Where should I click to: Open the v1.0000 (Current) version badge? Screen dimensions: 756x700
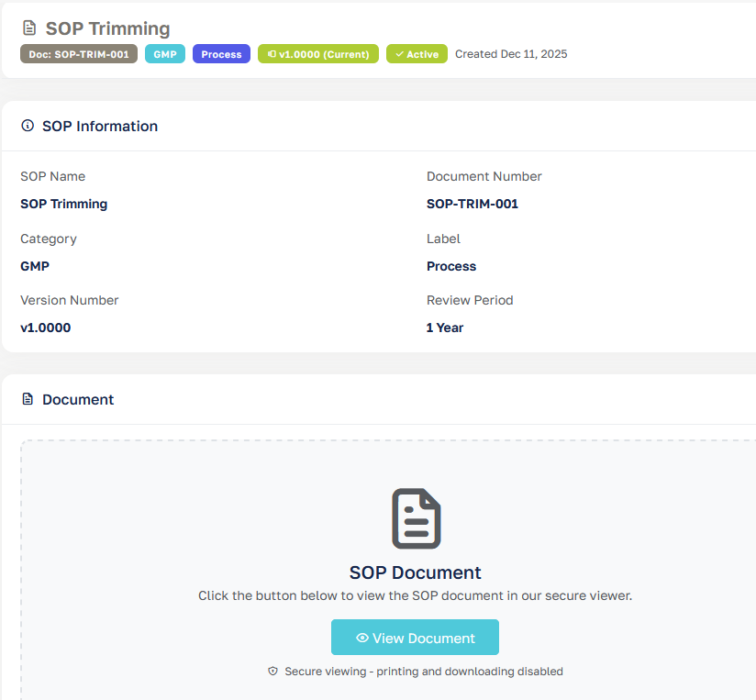click(x=318, y=54)
